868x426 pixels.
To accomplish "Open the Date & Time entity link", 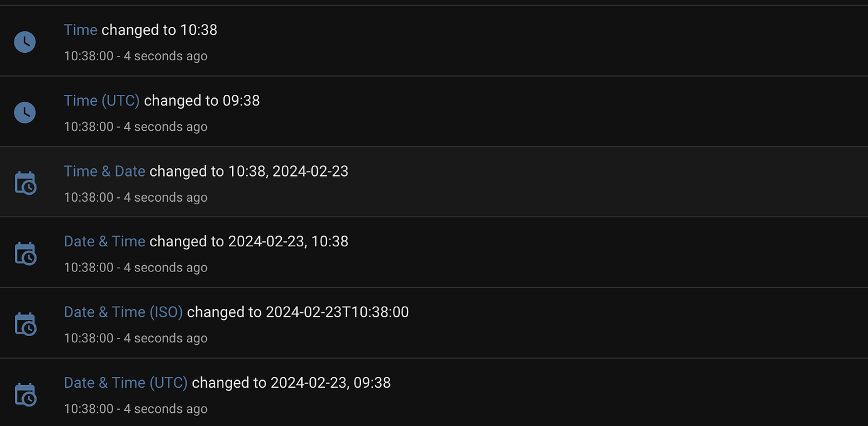I will click(104, 241).
